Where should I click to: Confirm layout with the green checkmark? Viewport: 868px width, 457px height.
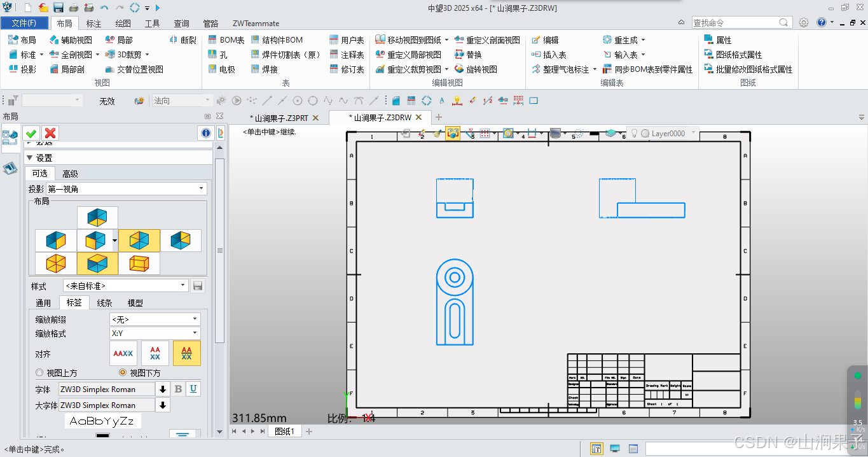point(31,133)
